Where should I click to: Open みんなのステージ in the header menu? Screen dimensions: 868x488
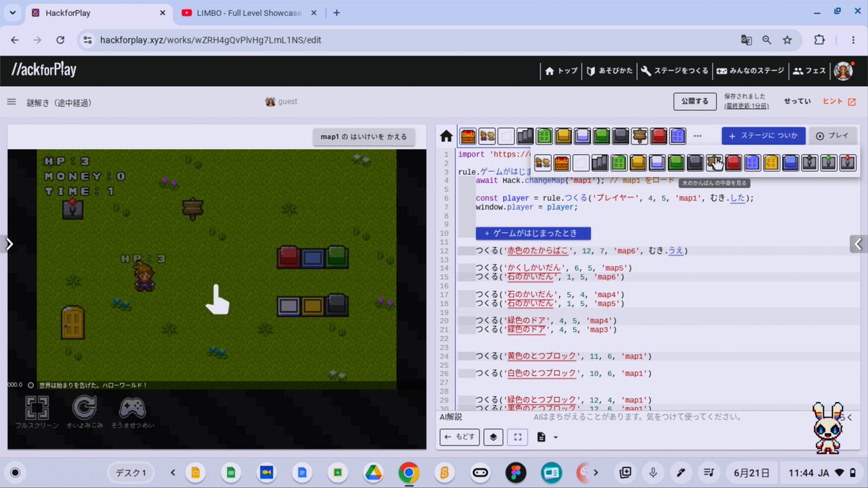coord(750,71)
